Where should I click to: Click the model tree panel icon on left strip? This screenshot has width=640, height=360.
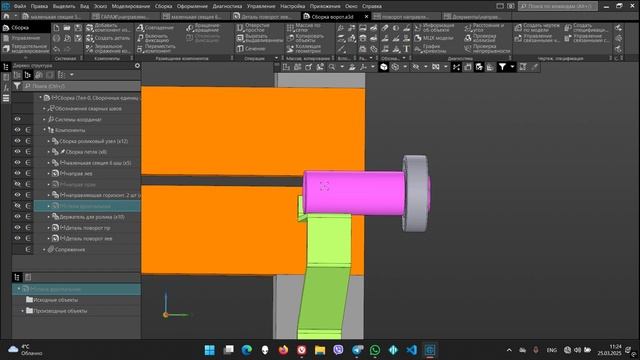[x=6, y=67]
